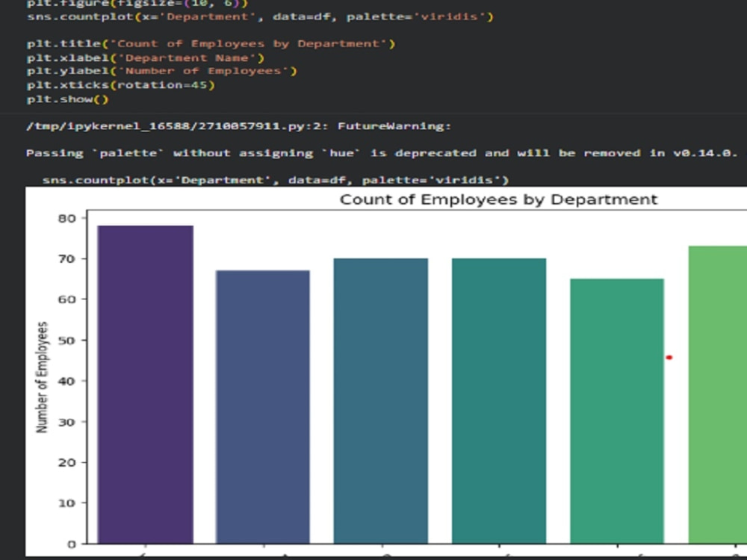747x560 pixels.
Task: Click the plt.title code line
Action: click(x=211, y=44)
